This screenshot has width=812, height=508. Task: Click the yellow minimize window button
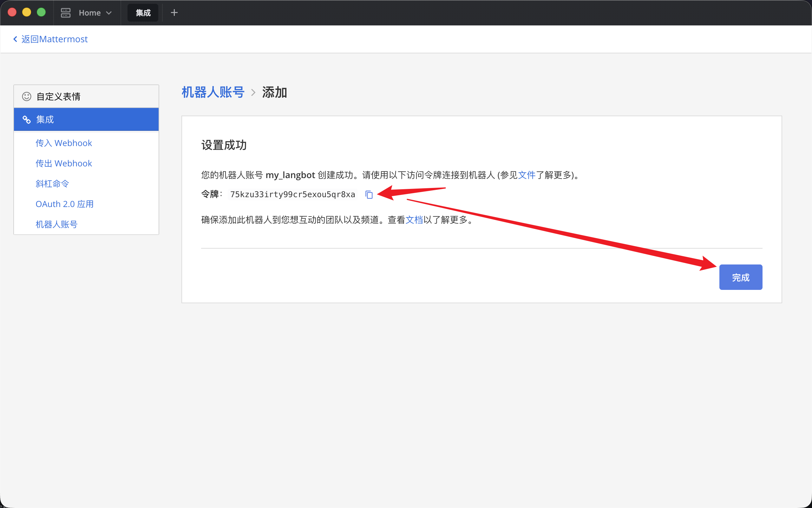coord(27,12)
